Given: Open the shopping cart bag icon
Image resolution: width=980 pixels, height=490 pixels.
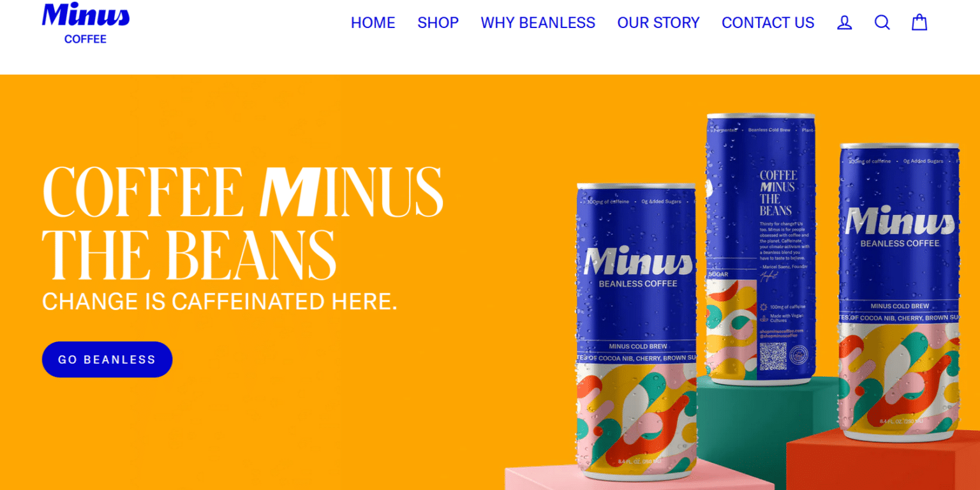Looking at the screenshot, I should pos(919,23).
